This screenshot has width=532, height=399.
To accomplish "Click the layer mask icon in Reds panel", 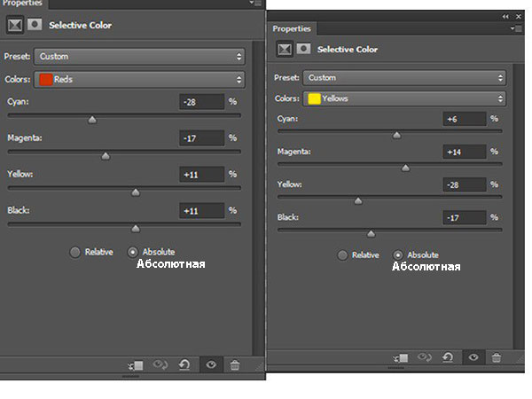I will point(35,25).
